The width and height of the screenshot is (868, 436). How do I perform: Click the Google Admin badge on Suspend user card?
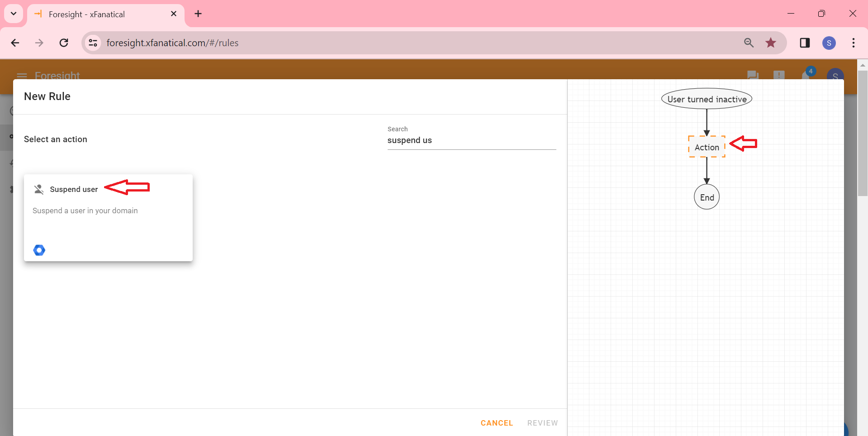[39, 250]
